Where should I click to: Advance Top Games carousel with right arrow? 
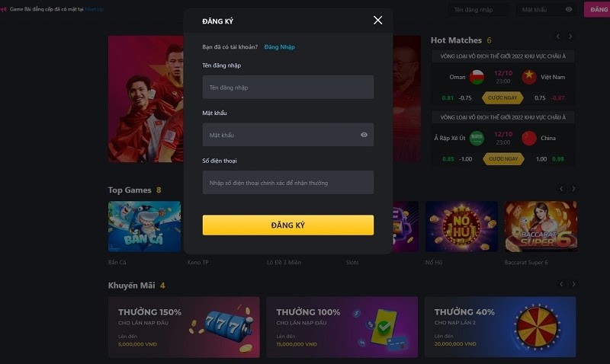point(573,189)
